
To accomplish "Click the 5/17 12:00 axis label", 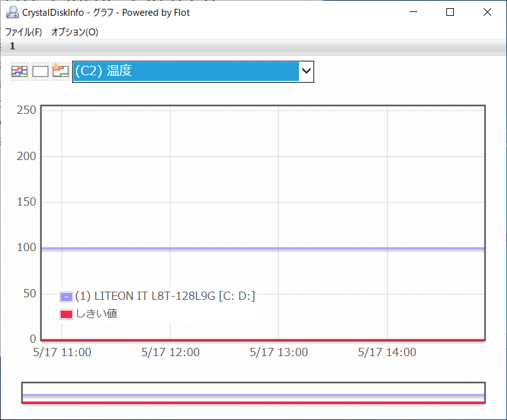I will (x=171, y=352).
